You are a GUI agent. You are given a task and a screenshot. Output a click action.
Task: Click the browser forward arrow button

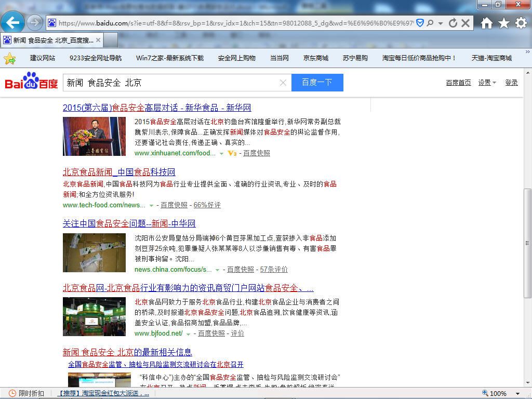[35, 23]
